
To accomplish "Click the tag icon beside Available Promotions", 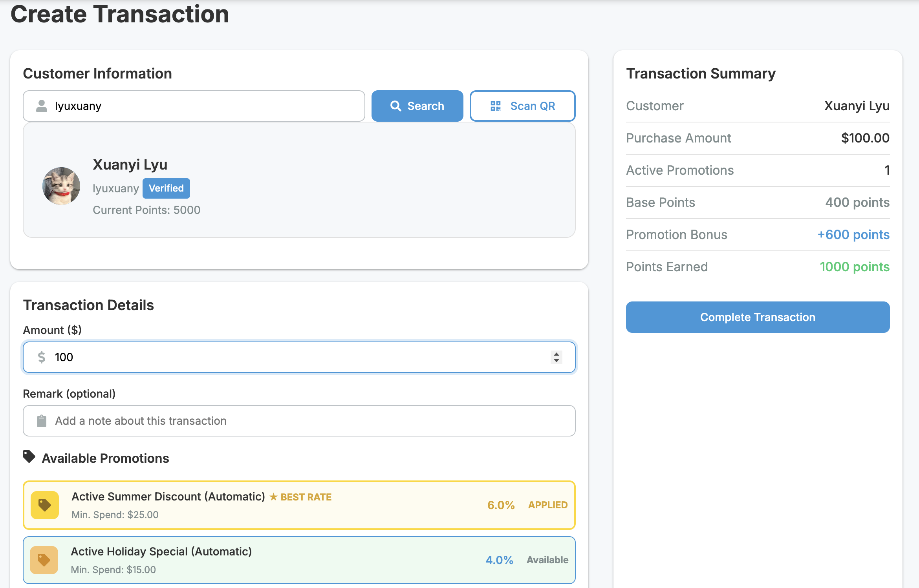I will click(x=29, y=457).
